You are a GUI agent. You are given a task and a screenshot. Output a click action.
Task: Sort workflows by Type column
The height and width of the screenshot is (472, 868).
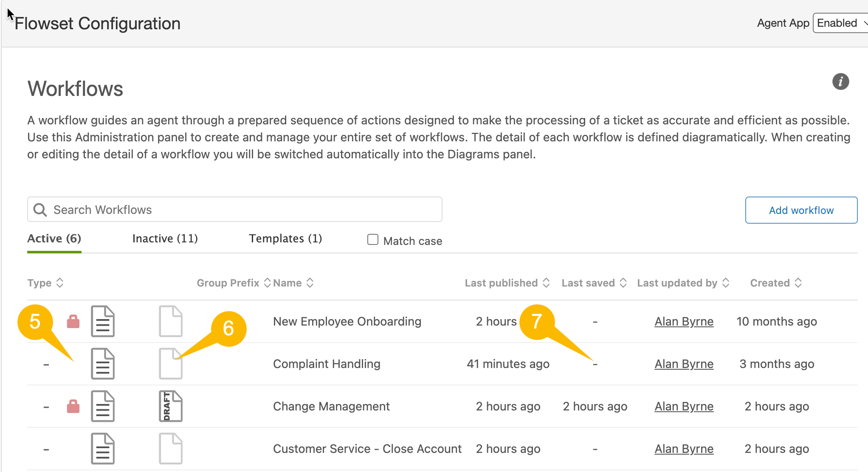(45, 283)
